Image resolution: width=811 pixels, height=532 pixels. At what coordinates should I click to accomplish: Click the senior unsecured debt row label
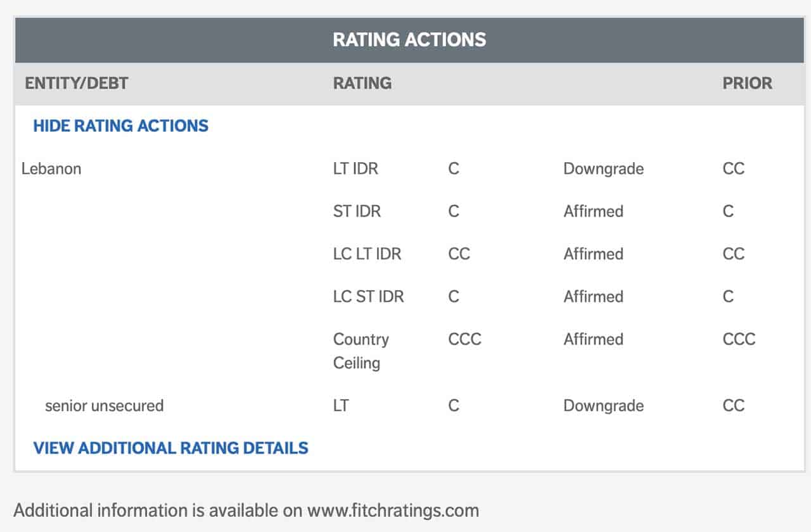tap(104, 405)
